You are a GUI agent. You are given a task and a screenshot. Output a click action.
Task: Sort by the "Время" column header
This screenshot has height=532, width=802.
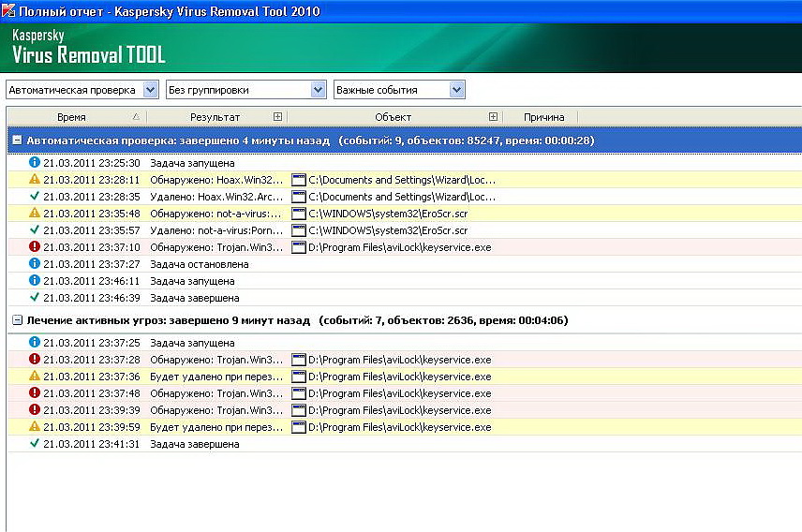point(71,117)
